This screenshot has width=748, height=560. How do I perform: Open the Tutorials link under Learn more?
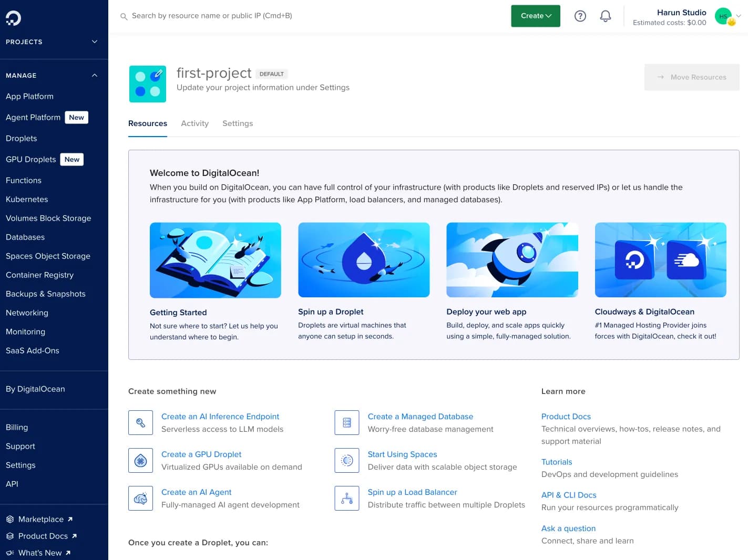pyautogui.click(x=557, y=462)
